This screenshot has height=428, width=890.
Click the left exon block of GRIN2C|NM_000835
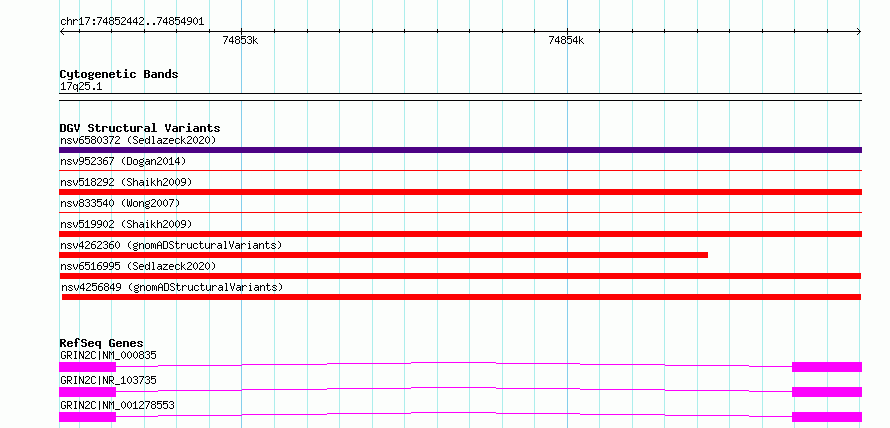pyautogui.click(x=87, y=367)
